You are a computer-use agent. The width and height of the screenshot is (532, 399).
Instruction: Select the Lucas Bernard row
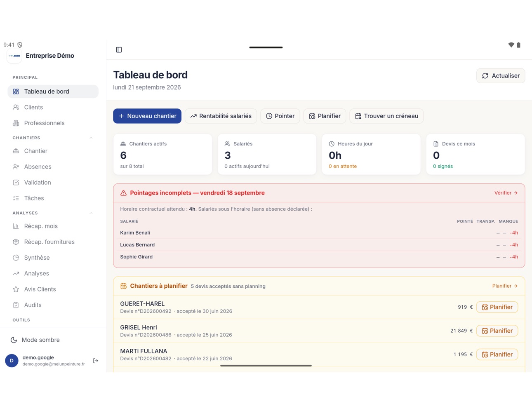[x=319, y=245]
